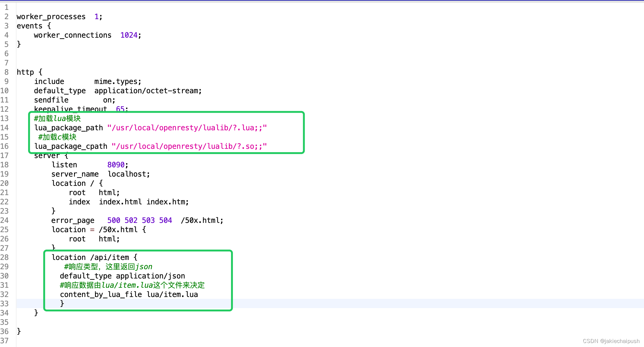
Task: Click the closing brace on line 34
Action: [36, 313]
